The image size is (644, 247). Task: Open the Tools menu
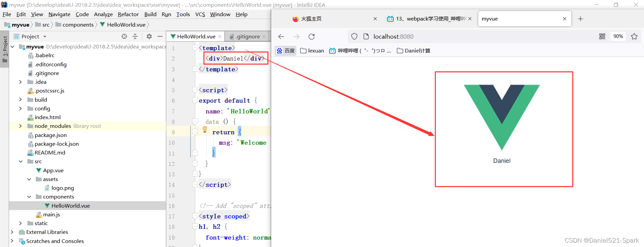(x=183, y=14)
